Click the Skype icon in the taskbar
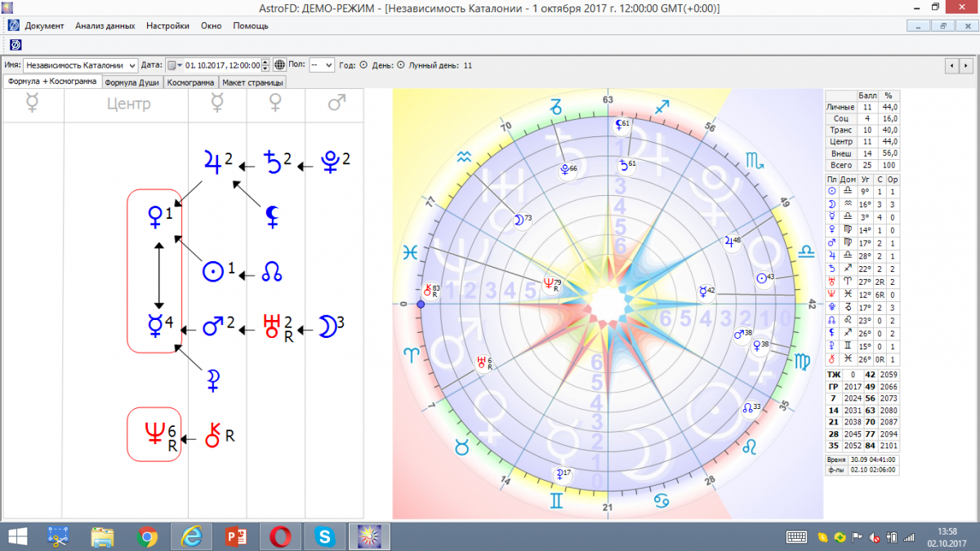This screenshot has width=980, height=551. pos(325,536)
